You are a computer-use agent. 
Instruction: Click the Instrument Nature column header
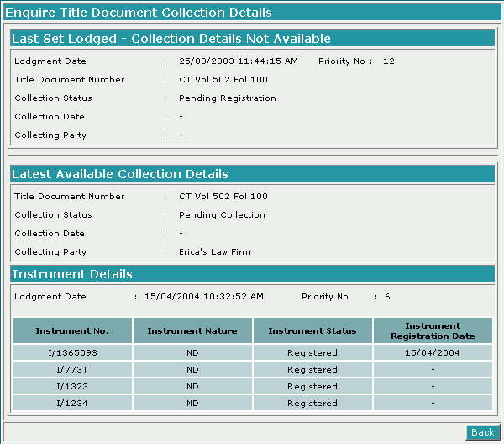pyautogui.click(x=192, y=330)
